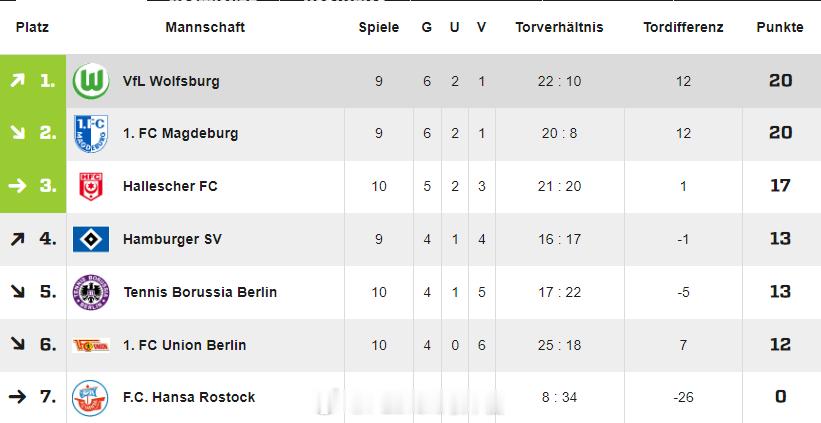The height and width of the screenshot is (423, 821).
Task: Click the up arrow beside rank 1
Action: (17, 81)
